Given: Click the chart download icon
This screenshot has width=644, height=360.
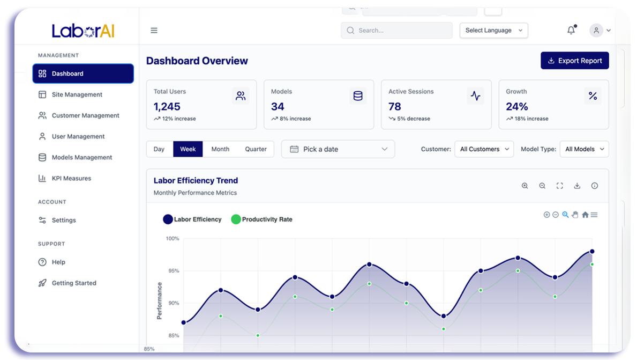Looking at the screenshot, I should click(577, 186).
